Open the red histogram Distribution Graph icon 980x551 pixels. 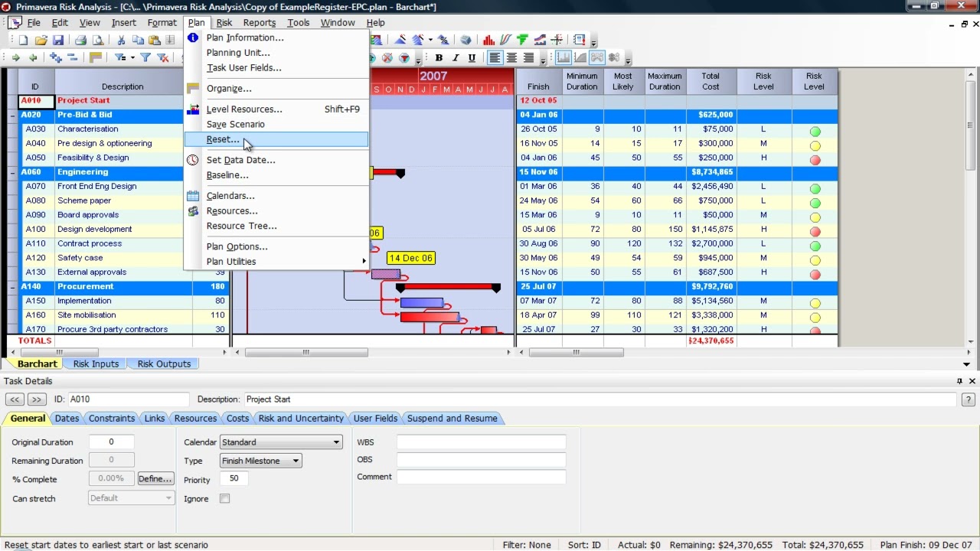(488, 40)
